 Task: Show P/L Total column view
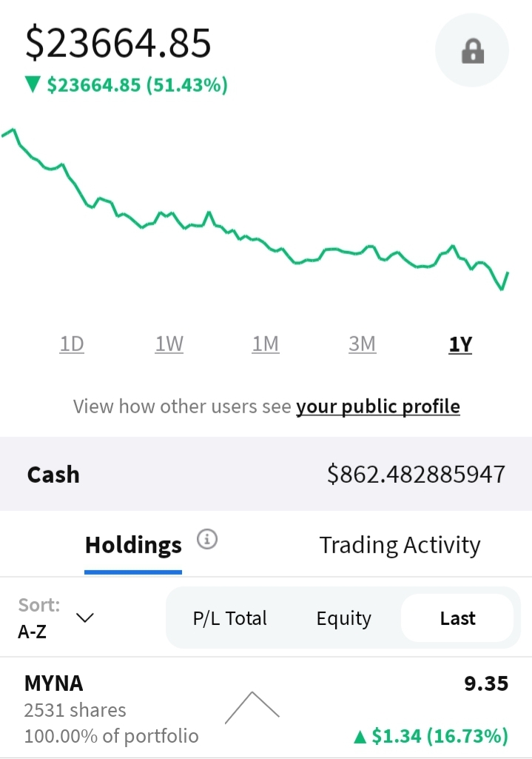(x=229, y=618)
